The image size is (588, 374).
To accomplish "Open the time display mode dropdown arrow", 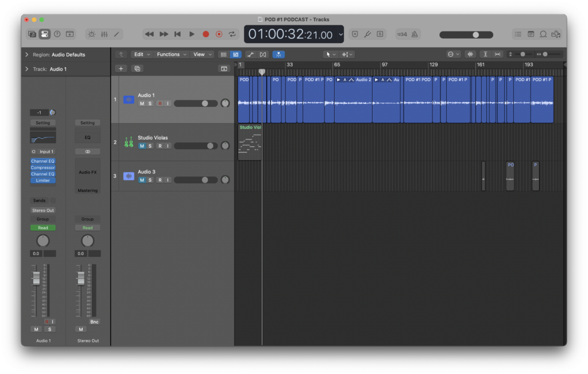I will click(x=341, y=34).
